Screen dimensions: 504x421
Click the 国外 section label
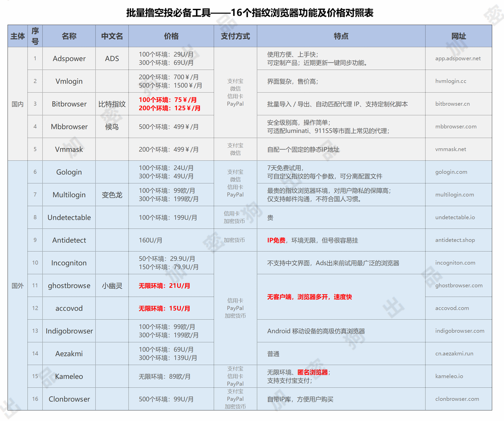[x=17, y=285]
